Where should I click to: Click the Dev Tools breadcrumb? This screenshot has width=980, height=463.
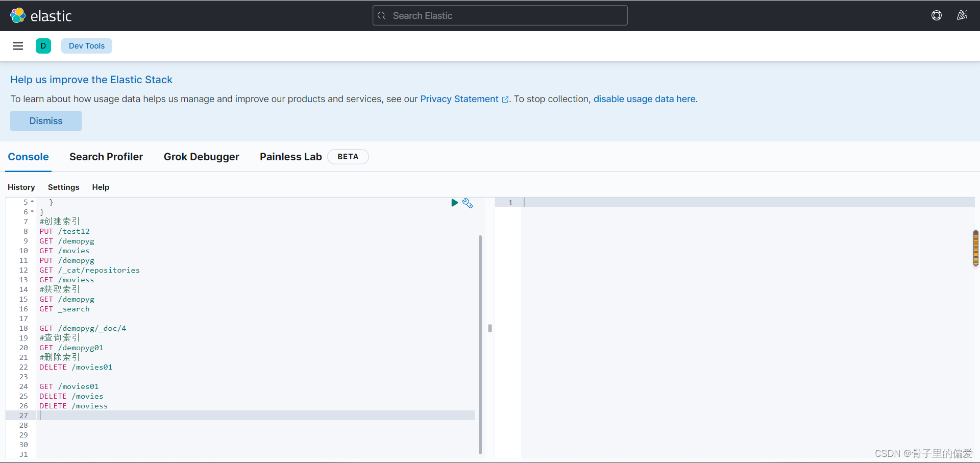(87, 46)
